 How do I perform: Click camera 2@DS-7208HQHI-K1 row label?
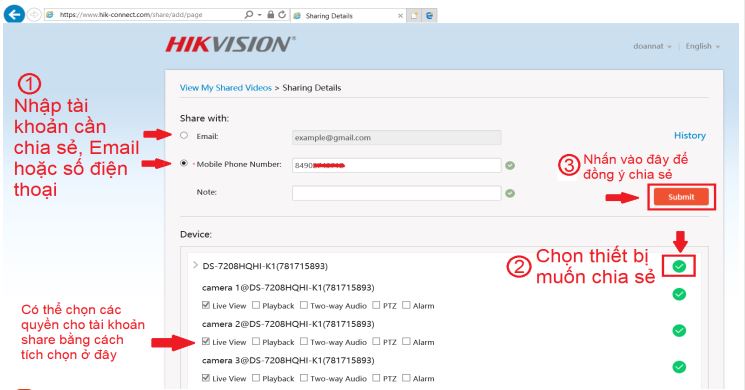click(288, 324)
